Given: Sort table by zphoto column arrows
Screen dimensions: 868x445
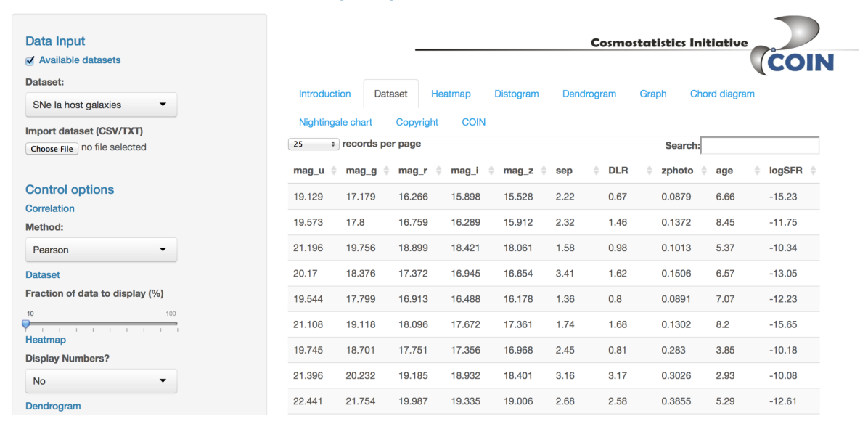Looking at the screenshot, I should 705,171.
